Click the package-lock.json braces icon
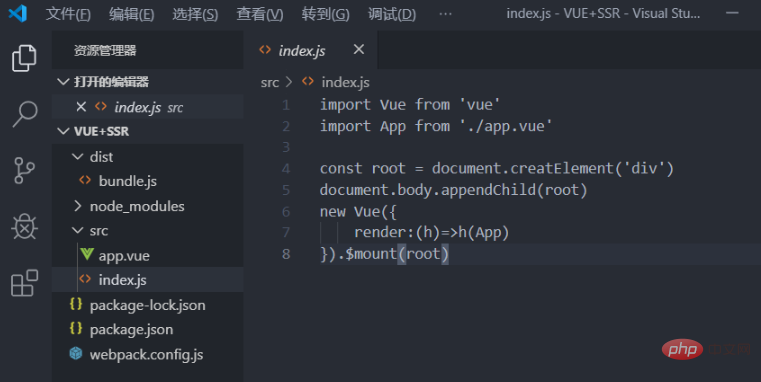 (x=76, y=304)
